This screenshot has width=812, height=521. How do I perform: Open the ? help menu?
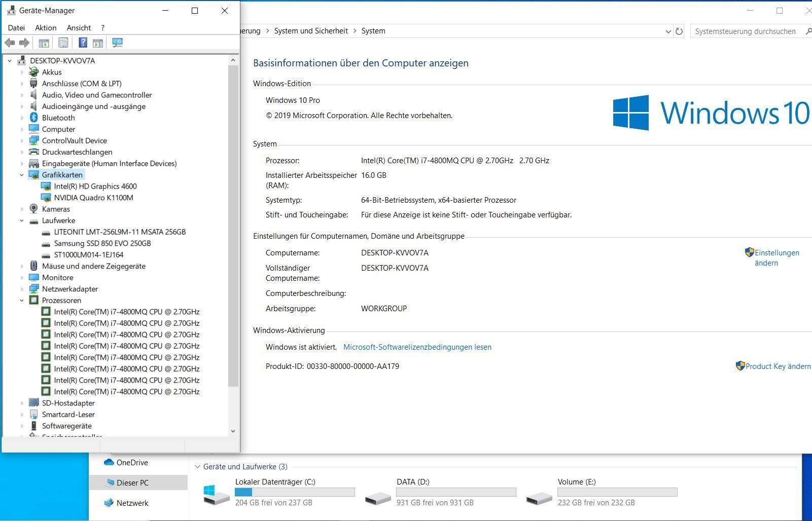tap(102, 28)
